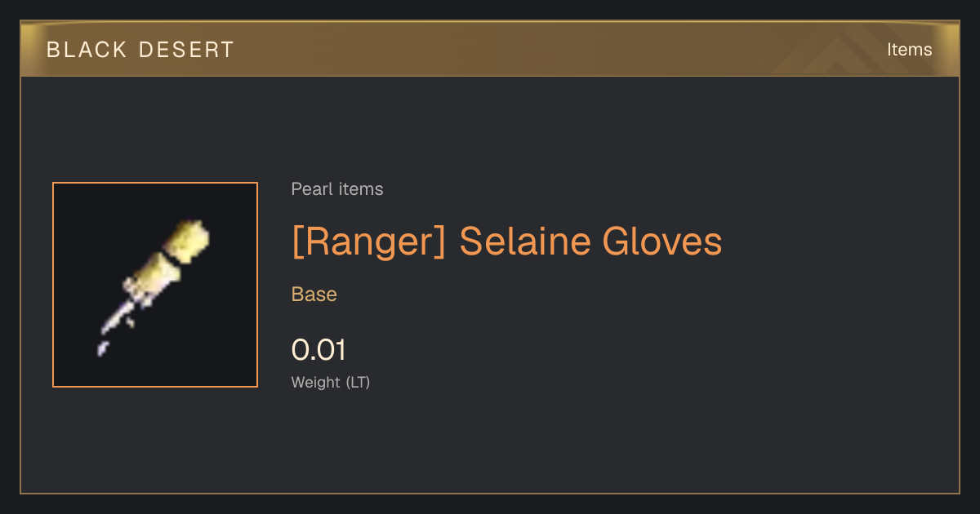Click the 0.01 weight value
This screenshot has height=514, width=980.
[x=319, y=350]
